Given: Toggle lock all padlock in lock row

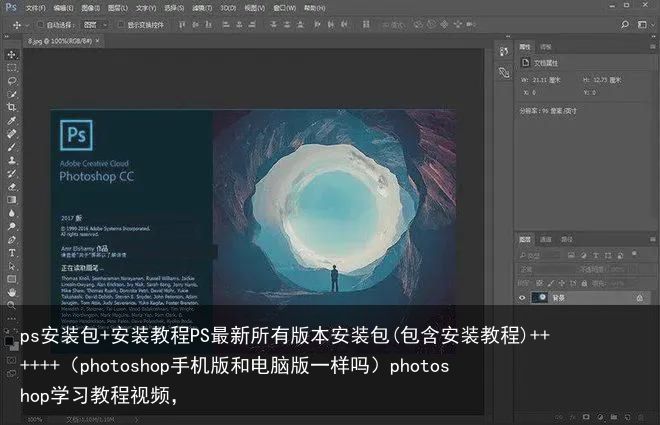Looking at the screenshot, I should tap(584, 284).
